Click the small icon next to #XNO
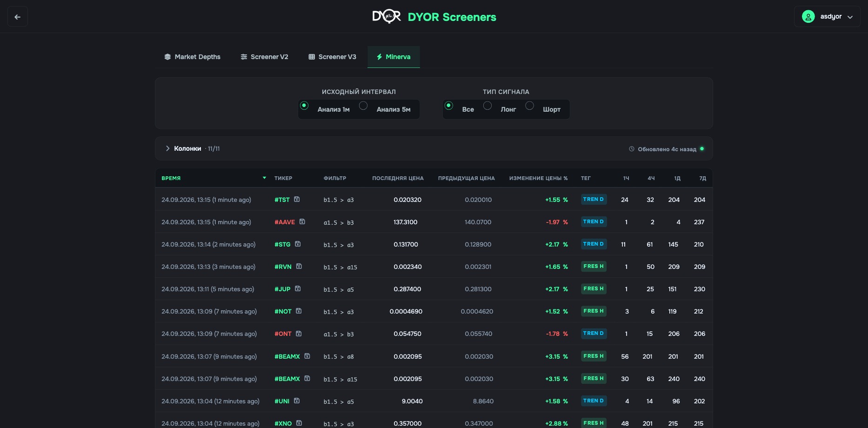Image resolution: width=868 pixels, height=428 pixels. coord(299,423)
